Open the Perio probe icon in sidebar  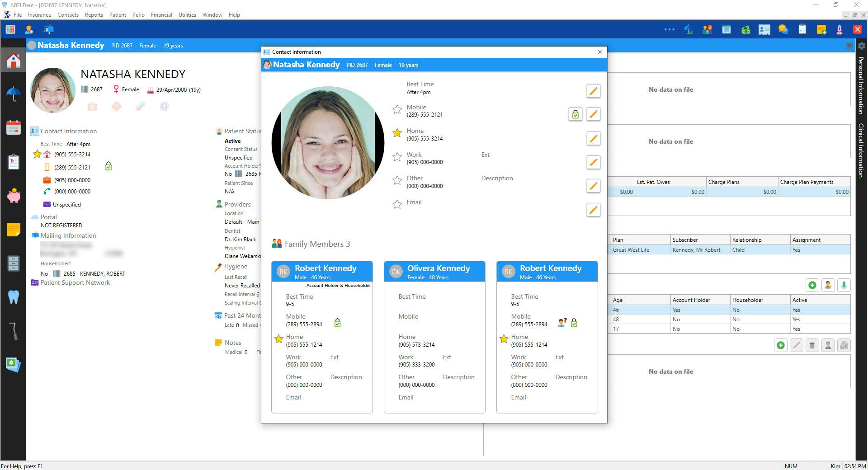(13, 330)
